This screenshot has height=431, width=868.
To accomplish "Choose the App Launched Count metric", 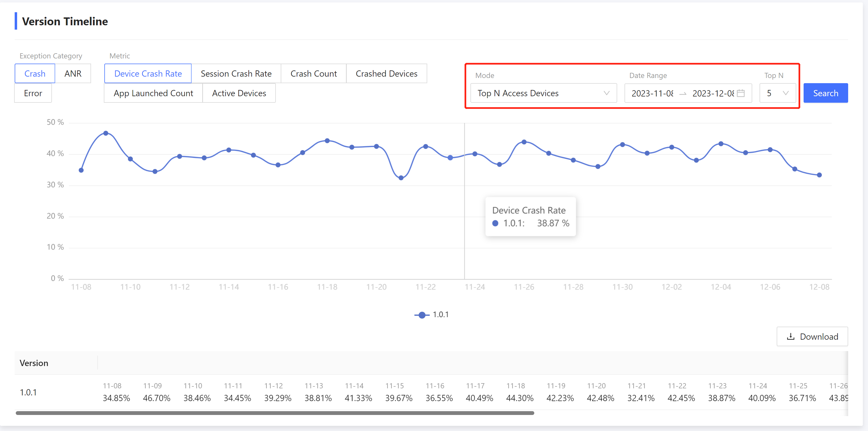I will pyautogui.click(x=153, y=93).
